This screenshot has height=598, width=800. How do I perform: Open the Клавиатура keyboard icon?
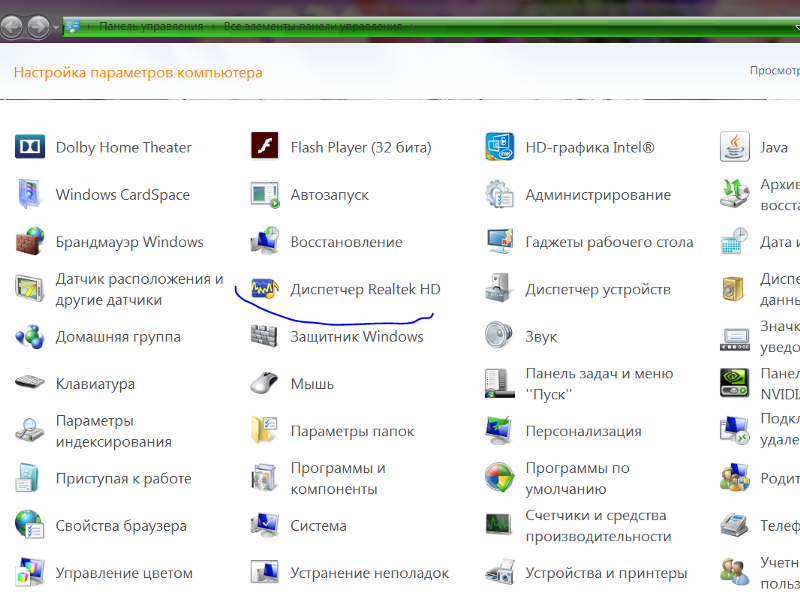click(30, 382)
